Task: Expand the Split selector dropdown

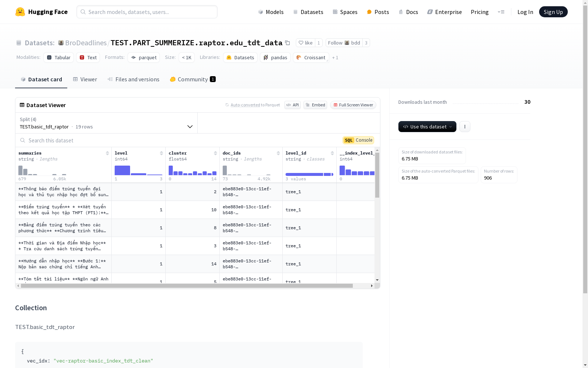Action: [x=106, y=123]
